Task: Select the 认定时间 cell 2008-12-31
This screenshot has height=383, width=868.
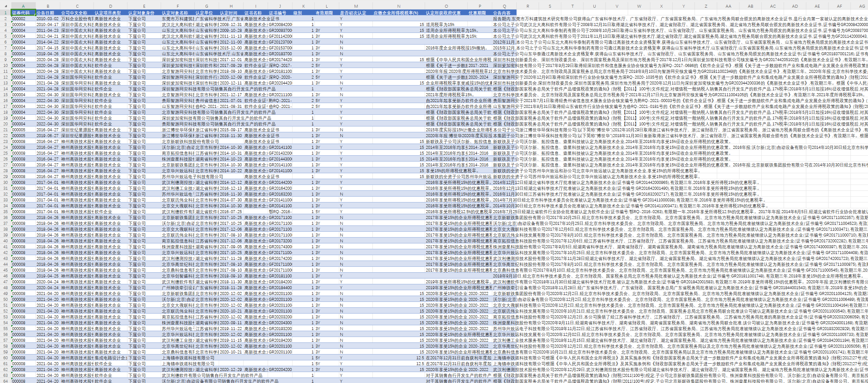Action: click(x=231, y=24)
